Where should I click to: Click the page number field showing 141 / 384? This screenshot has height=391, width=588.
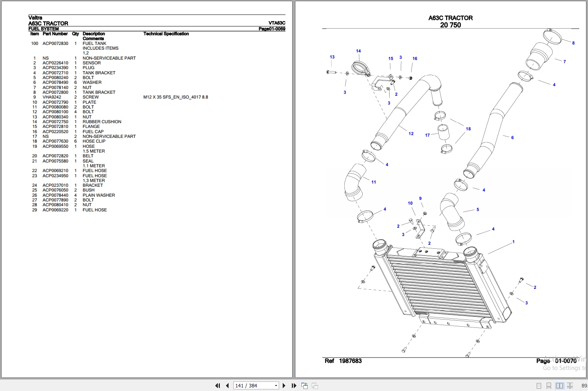pos(253,385)
